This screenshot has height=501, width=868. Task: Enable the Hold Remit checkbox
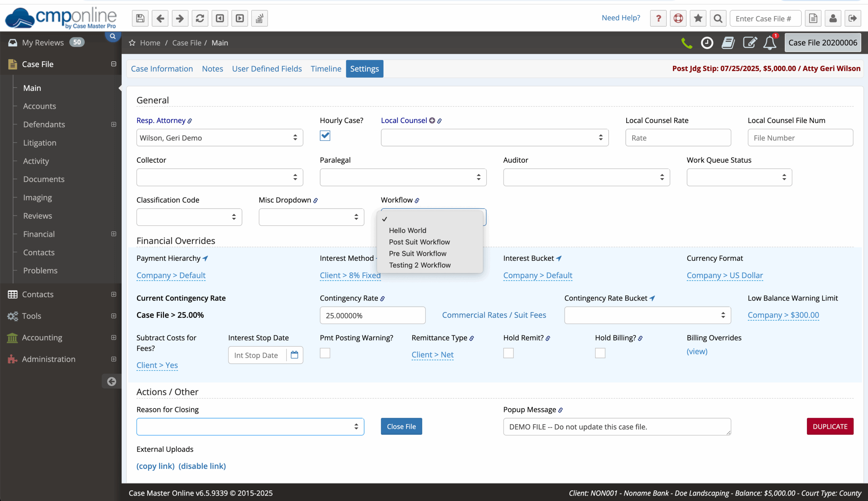click(x=508, y=353)
